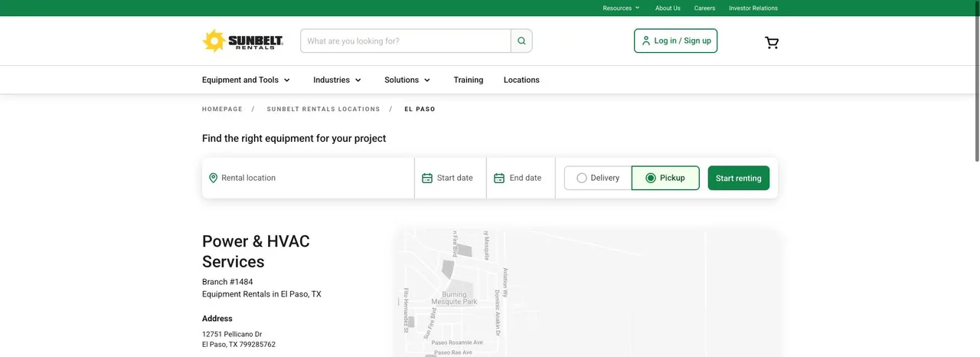980x357 pixels.
Task: Click 'El Paso, TX 799285762' address line
Action: tap(239, 345)
